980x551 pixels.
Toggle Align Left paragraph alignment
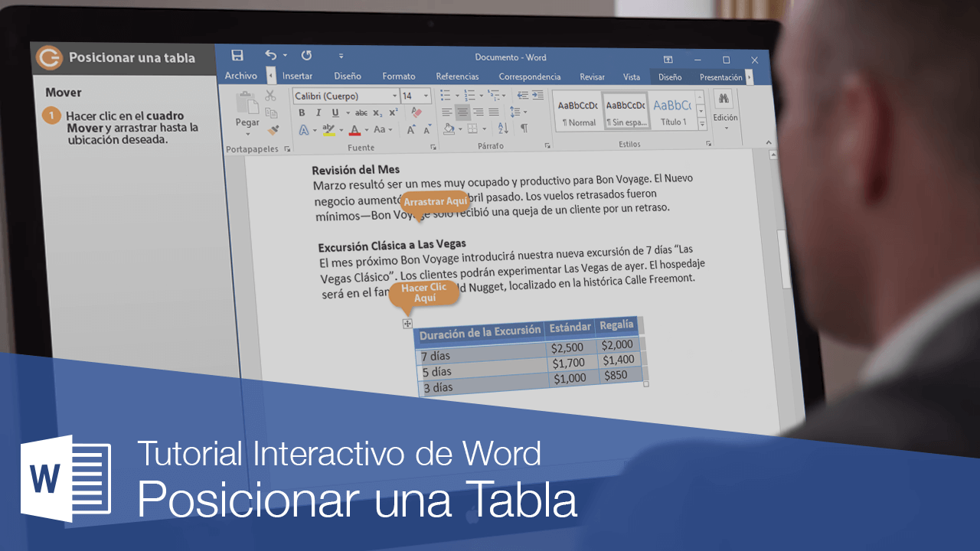(x=447, y=112)
